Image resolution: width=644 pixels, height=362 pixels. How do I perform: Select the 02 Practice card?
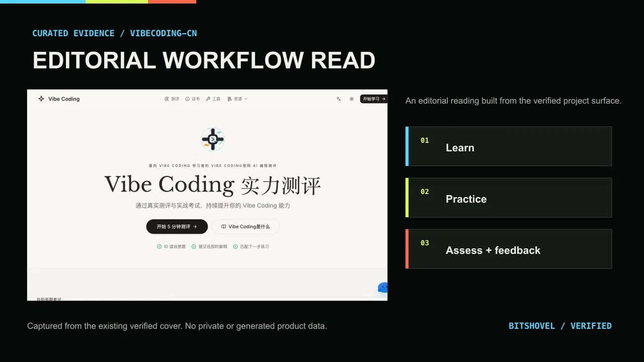tap(509, 198)
